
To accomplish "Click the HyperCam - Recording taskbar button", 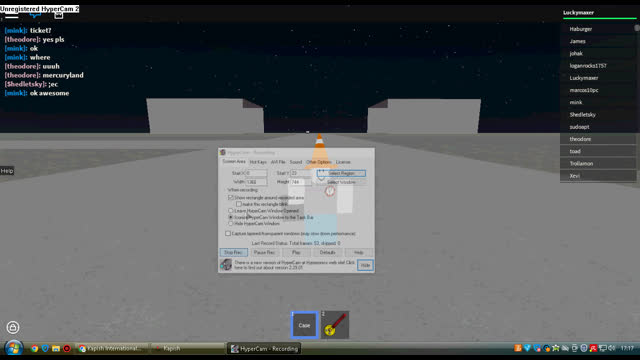I will pos(264,349).
